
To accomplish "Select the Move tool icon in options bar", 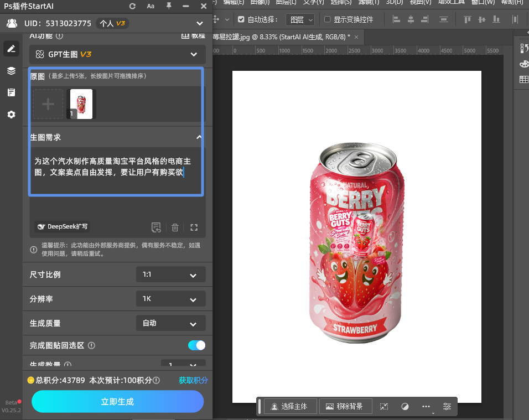I will click(x=216, y=19).
